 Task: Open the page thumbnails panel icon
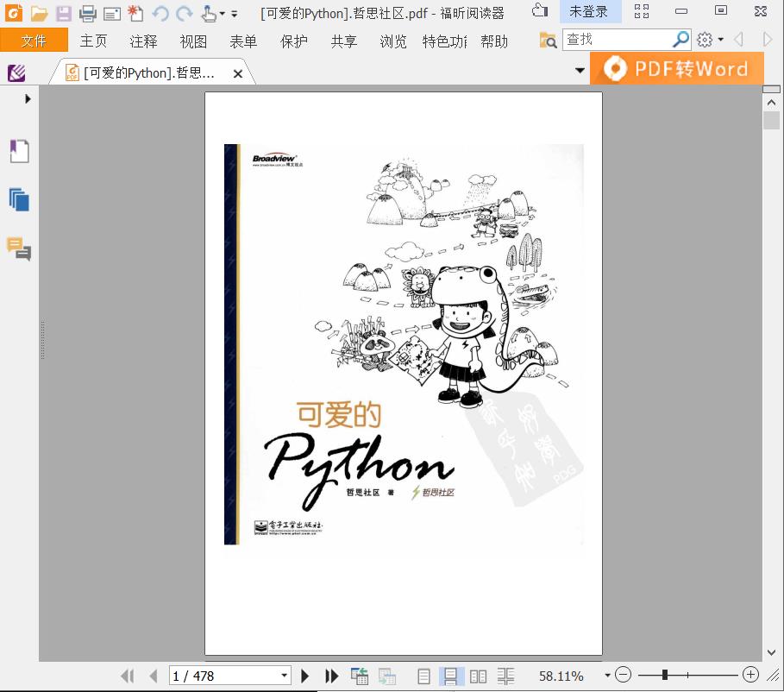click(19, 200)
